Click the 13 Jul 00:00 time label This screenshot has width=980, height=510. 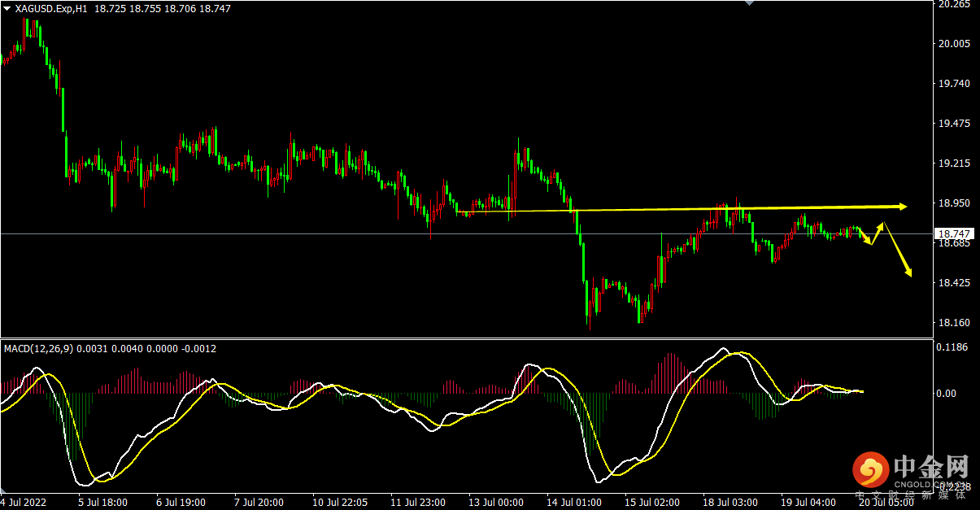click(495, 503)
